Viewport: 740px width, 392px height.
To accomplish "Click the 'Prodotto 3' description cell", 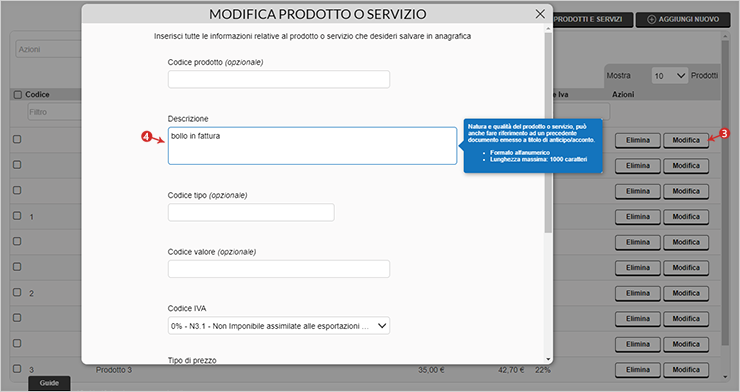I will [114, 370].
